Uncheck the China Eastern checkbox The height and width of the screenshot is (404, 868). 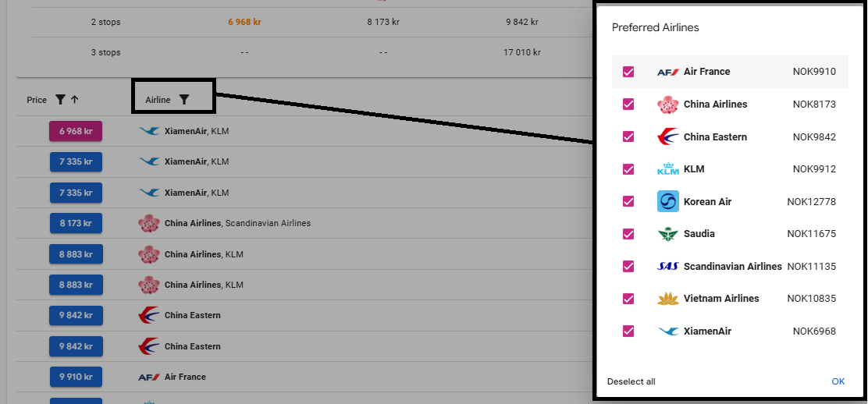coord(628,136)
